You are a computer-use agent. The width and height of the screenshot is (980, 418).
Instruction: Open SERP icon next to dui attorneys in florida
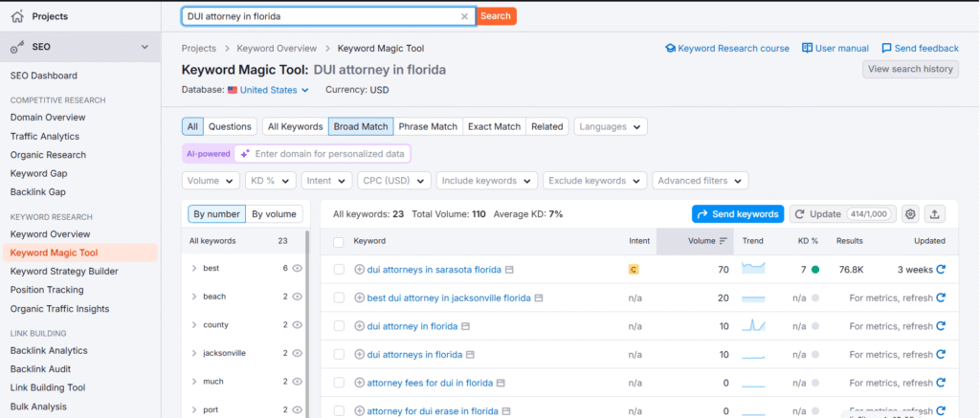click(x=471, y=354)
